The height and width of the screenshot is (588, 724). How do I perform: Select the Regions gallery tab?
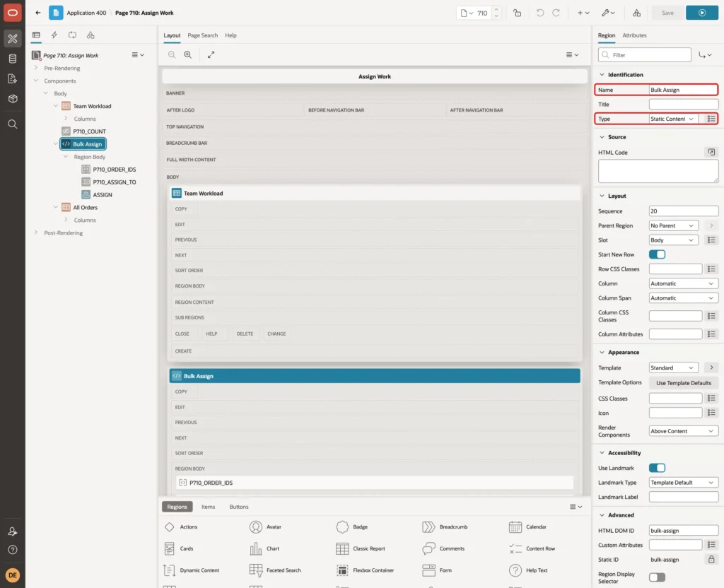click(x=177, y=507)
